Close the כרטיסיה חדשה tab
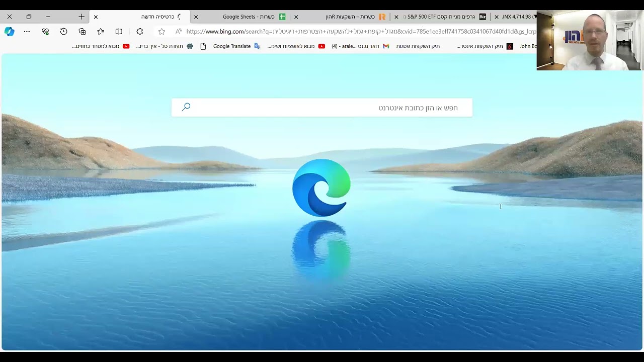This screenshot has width=644, height=362. [96, 17]
